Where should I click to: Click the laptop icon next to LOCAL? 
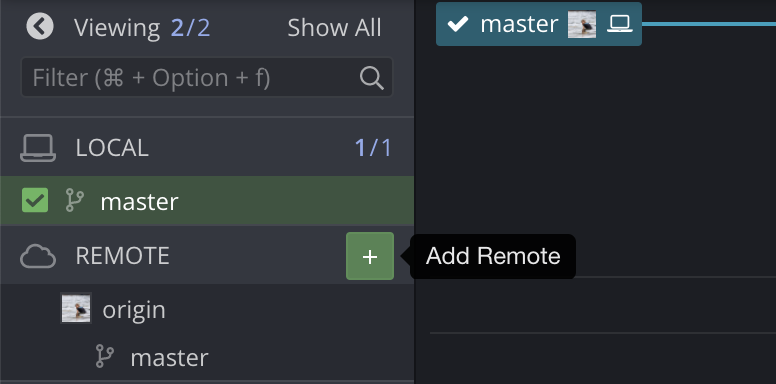pyautogui.click(x=38, y=148)
